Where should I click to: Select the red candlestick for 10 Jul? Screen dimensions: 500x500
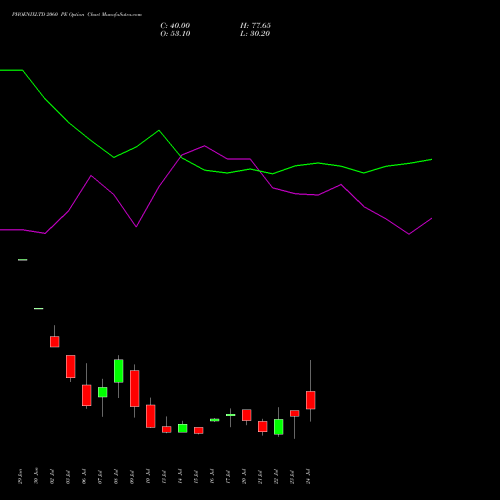(151, 416)
